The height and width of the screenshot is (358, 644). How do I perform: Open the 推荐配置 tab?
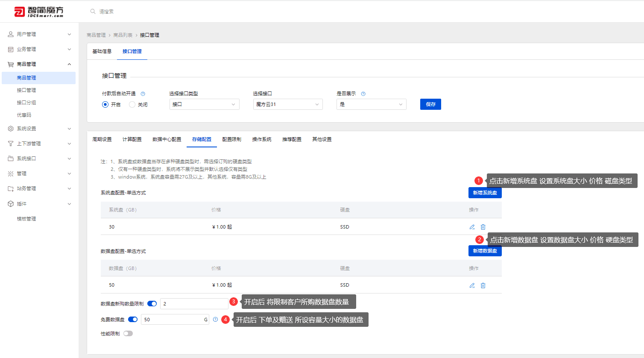(x=292, y=139)
